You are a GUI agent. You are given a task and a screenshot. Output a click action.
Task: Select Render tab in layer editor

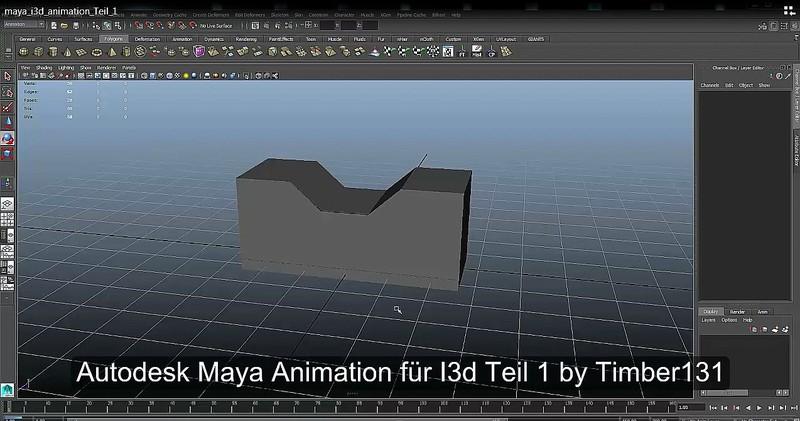tap(737, 311)
